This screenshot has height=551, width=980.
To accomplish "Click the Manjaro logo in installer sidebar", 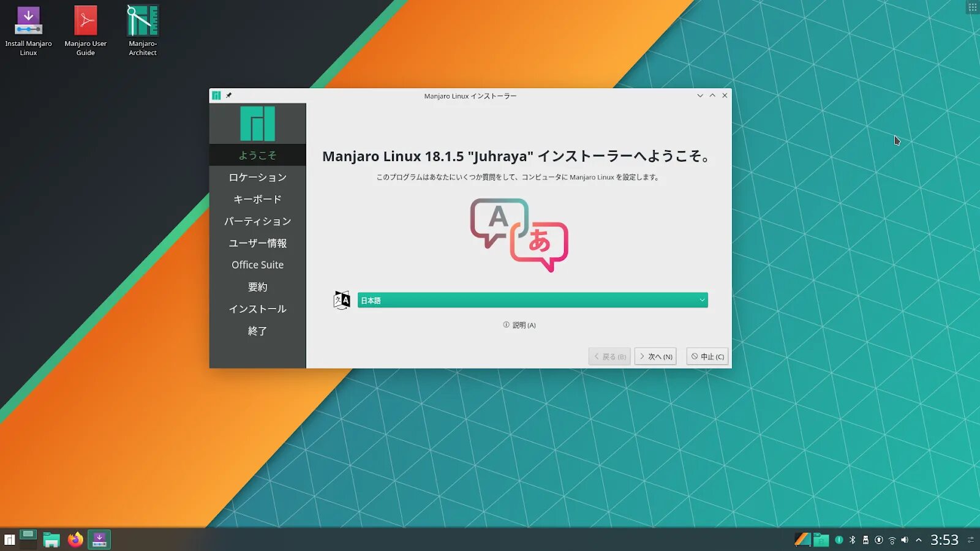I will coord(257,124).
